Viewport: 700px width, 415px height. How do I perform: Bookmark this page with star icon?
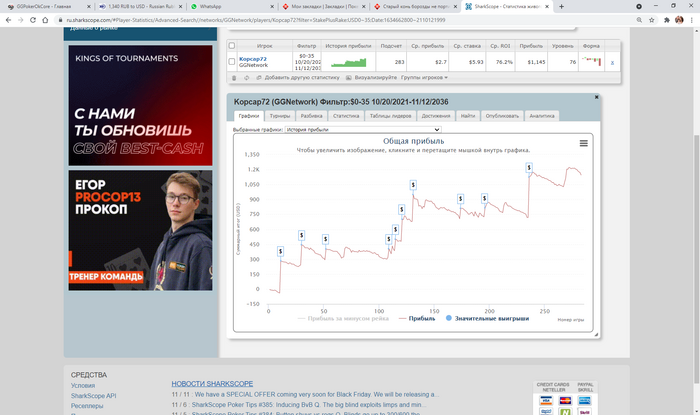(x=652, y=20)
